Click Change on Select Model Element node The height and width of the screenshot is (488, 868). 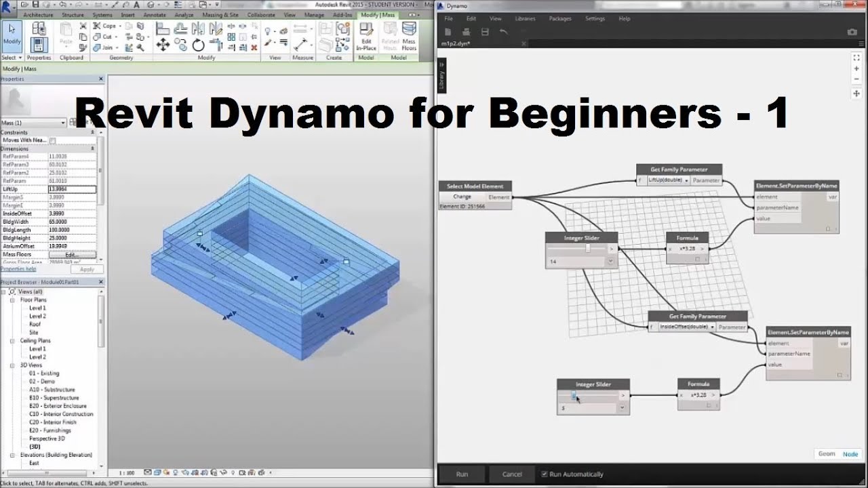[x=462, y=197]
